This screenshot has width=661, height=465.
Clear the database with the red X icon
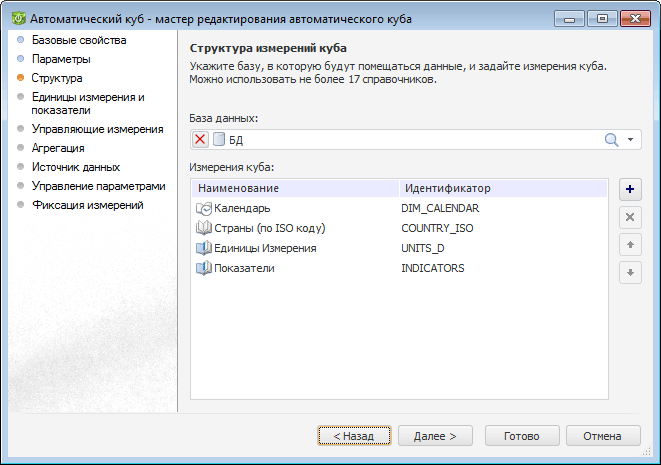(x=201, y=140)
